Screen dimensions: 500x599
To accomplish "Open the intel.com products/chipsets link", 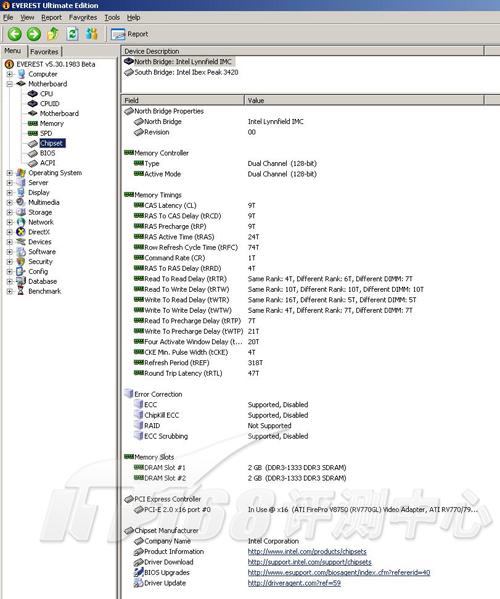I will (x=307, y=552).
